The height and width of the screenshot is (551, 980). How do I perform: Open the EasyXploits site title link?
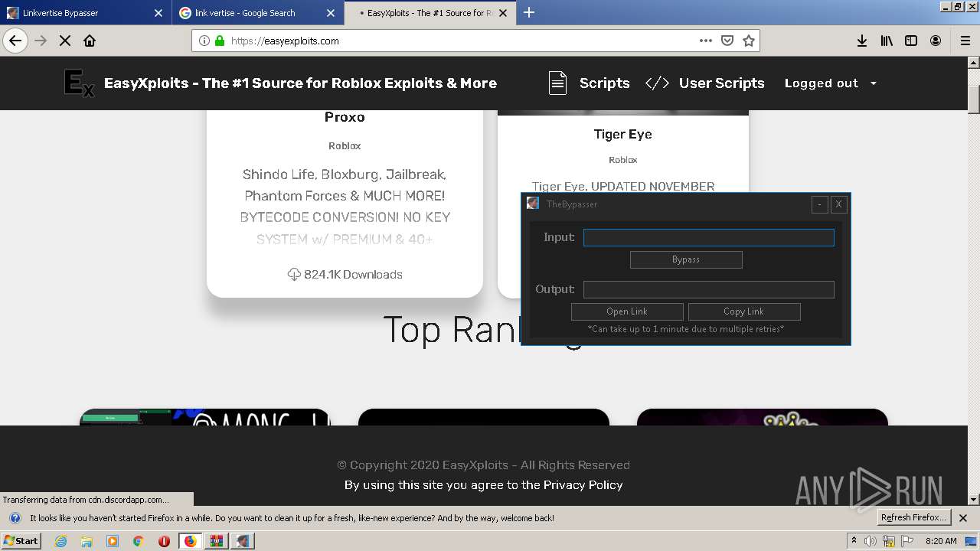click(300, 83)
